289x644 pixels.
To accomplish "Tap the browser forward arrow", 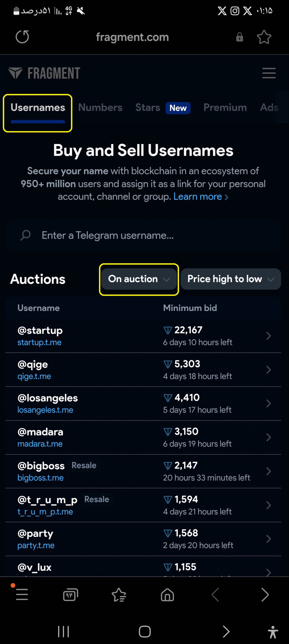I will pos(265,595).
